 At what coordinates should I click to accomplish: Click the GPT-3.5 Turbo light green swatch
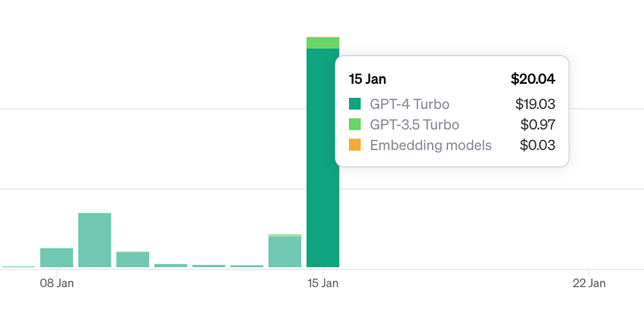pos(355,124)
